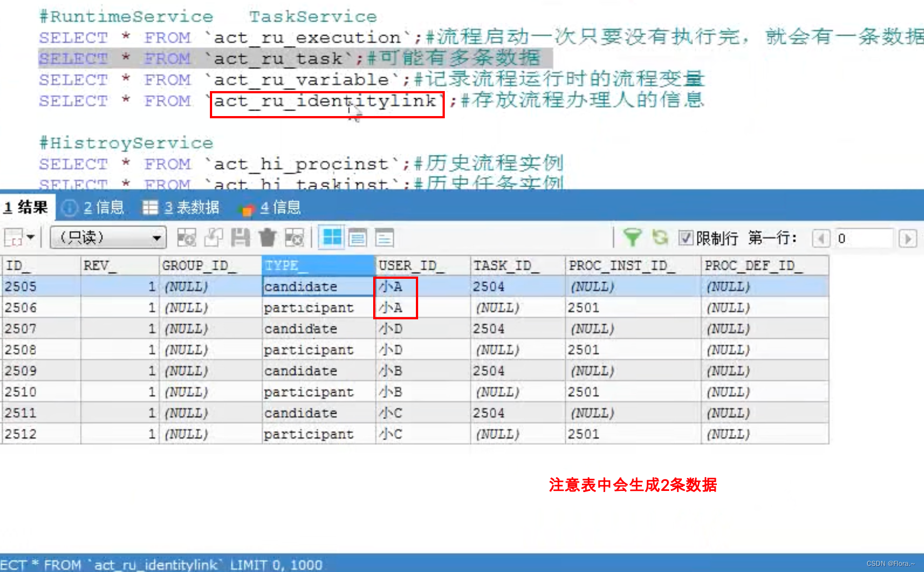This screenshot has width=924, height=572.
Task: Toggle the 限制行 checkbox
Action: (686, 238)
